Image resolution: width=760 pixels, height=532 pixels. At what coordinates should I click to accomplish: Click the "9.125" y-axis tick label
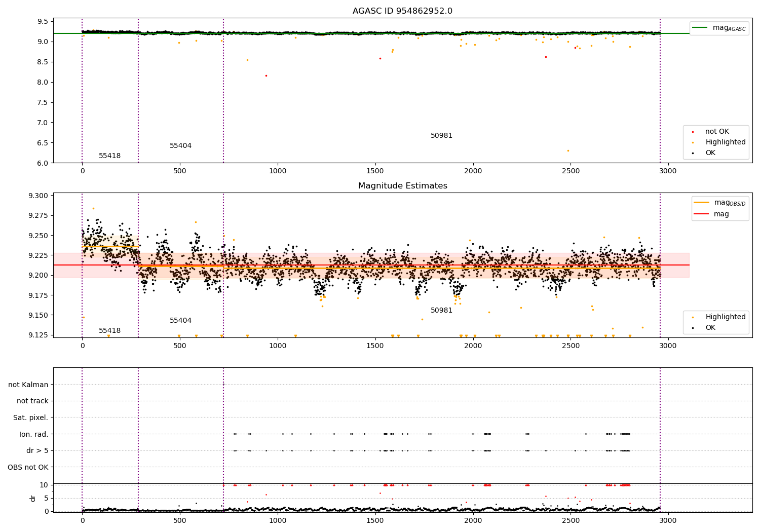(x=39, y=335)
